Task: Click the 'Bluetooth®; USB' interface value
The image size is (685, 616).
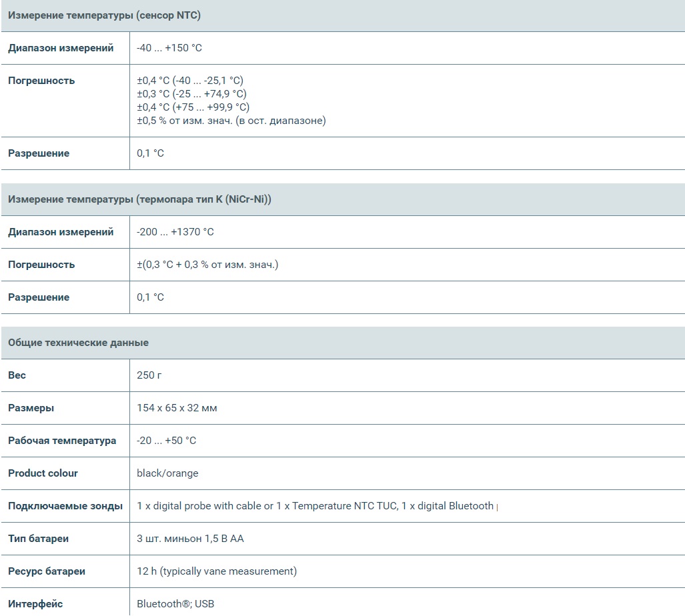Action: coord(175,604)
